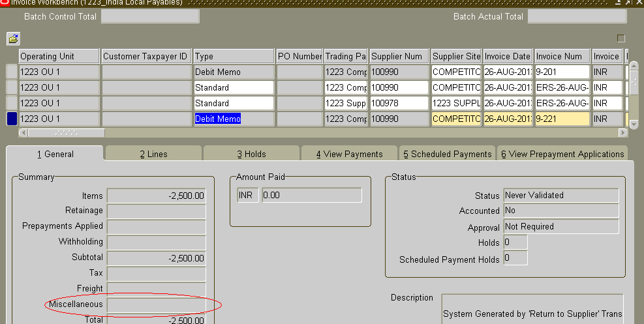Image resolution: width=644 pixels, height=324 pixels.
Task: Click the Tax field in Summary
Action: pos(157,274)
